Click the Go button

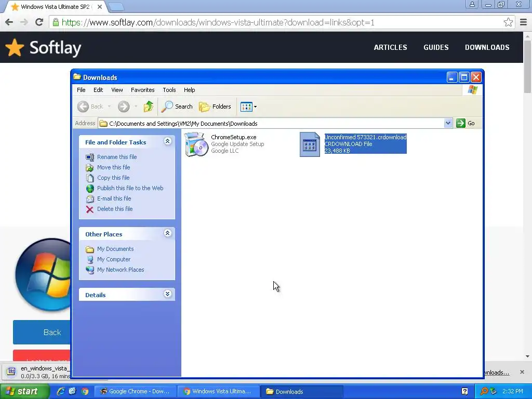(465, 123)
